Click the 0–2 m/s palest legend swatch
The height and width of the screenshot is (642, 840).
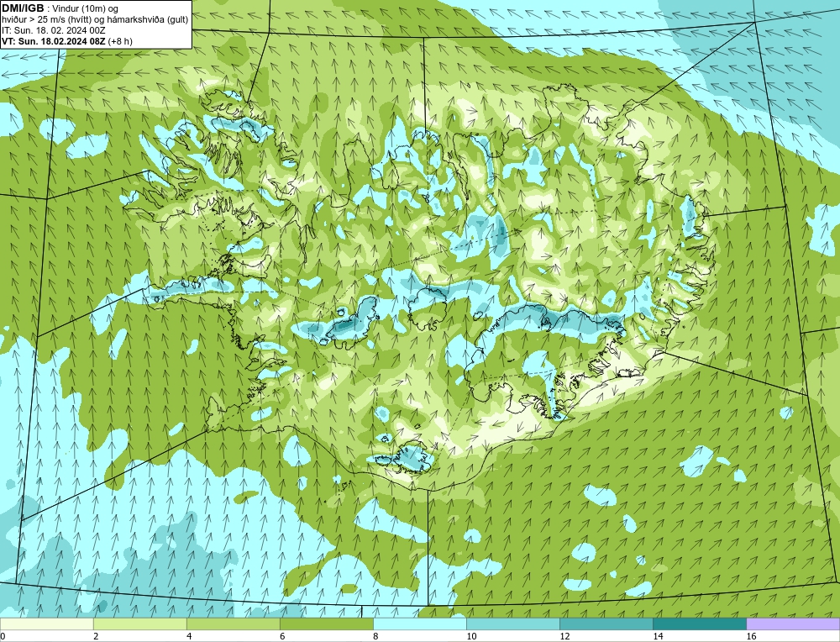click(46, 624)
